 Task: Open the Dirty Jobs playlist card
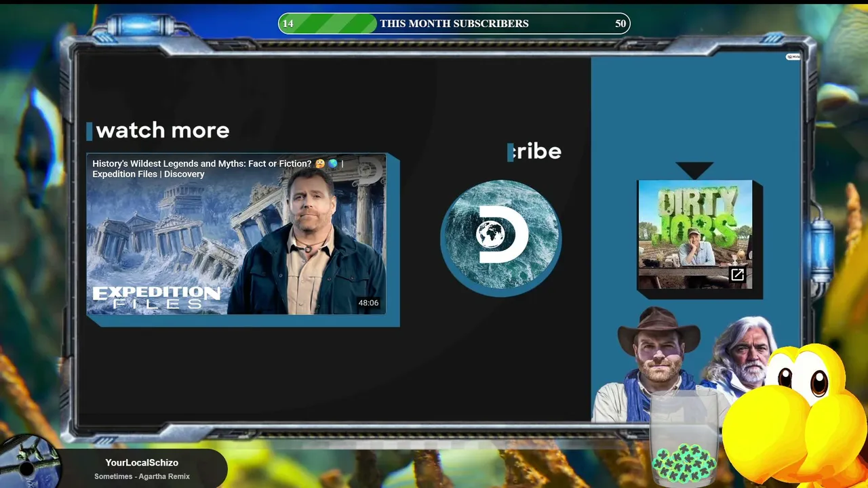point(695,235)
